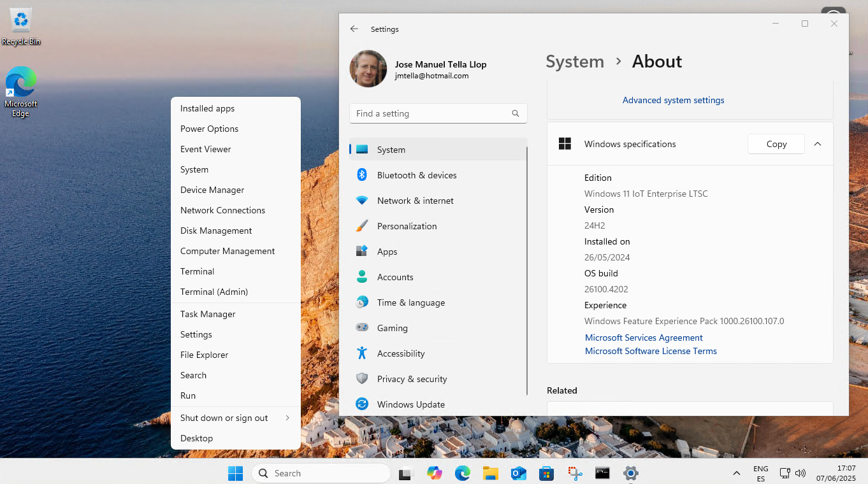Click the Find a setting search box
The width and height of the screenshot is (868, 484).
tap(438, 113)
